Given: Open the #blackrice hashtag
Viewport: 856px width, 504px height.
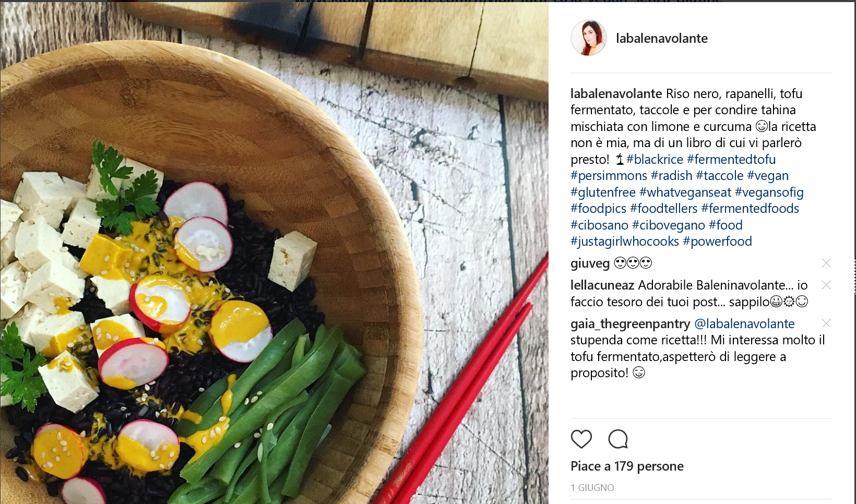Looking at the screenshot, I should pos(655,160).
